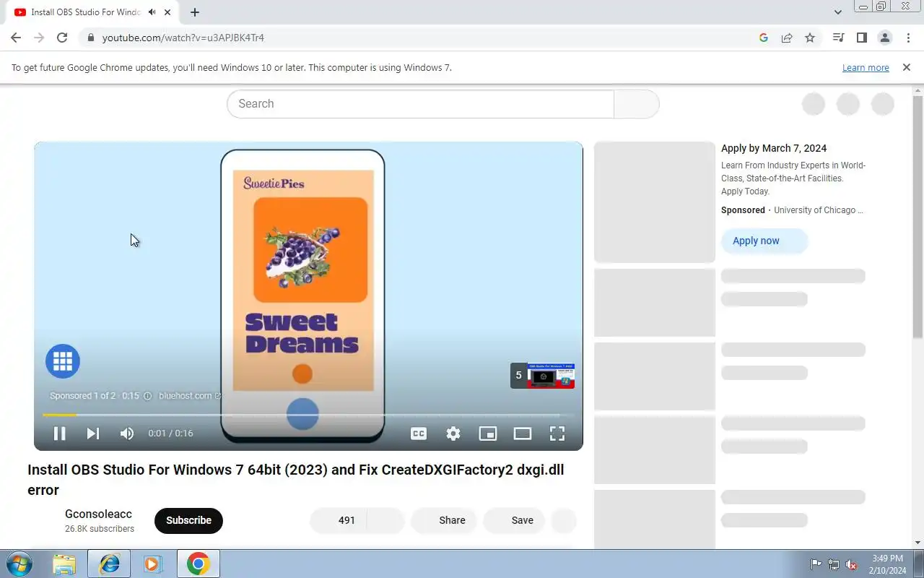
Task: Toggle the Chrome side panel icon
Action: [x=861, y=38]
